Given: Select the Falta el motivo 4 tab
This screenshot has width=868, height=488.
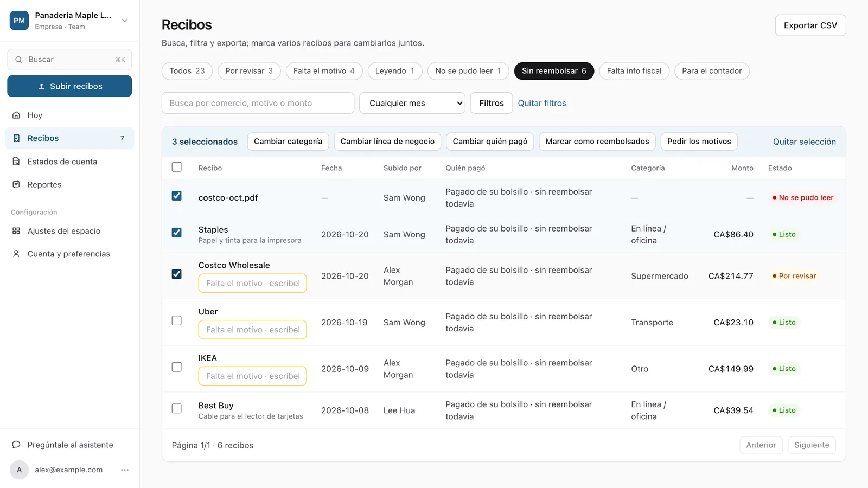Looking at the screenshot, I should 324,71.
